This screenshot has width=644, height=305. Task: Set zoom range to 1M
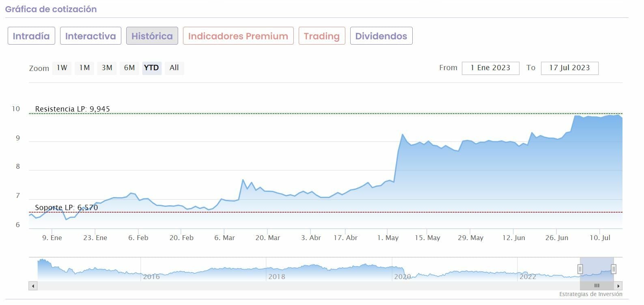coord(84,68)
